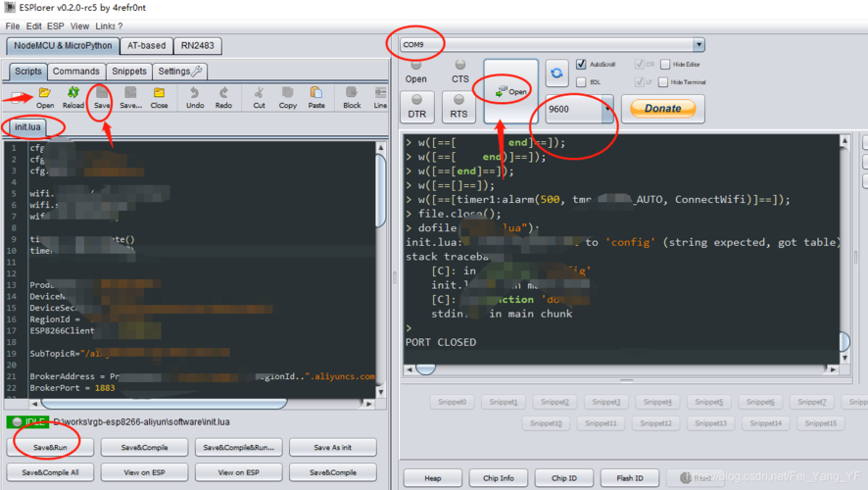
Task: Open the View menu
Action: point(79,26)
